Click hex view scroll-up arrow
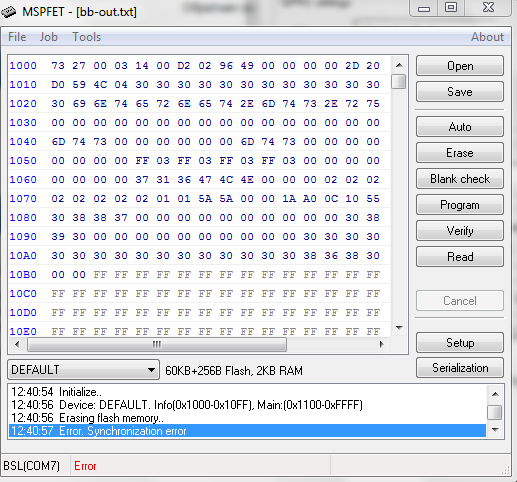Screen dimensions: 517x482 pyautogui.click(x=399, y=65)
